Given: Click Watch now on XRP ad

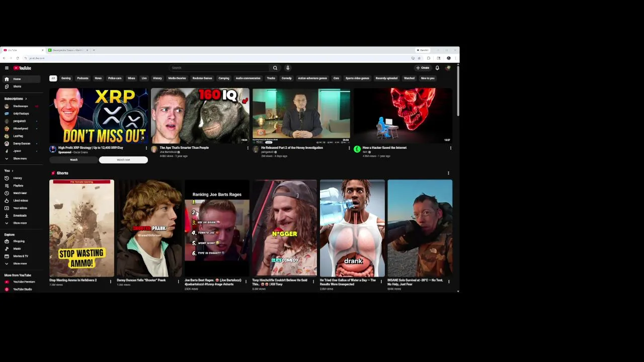Looking at the screenshot, I should [x=123, y=160].
